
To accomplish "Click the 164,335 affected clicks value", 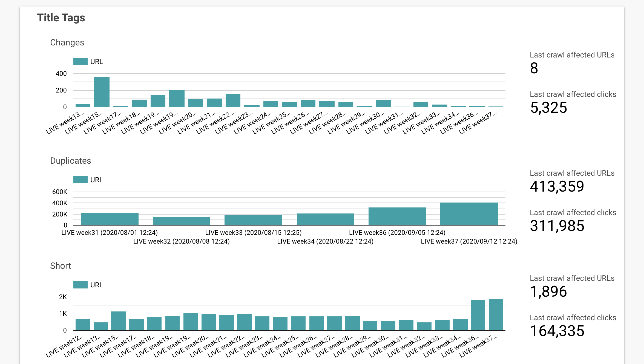I will [x=557, y=331].
